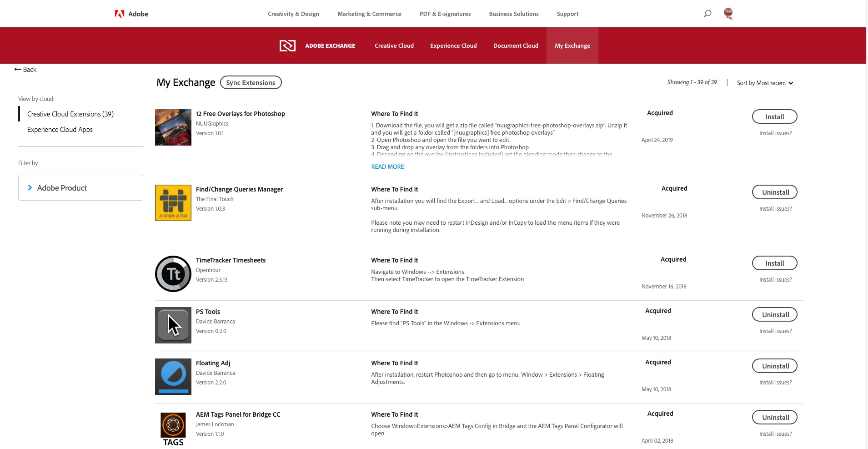Click the NUUGraphics publisher name

pyautogui.click(x=212, y=124)
